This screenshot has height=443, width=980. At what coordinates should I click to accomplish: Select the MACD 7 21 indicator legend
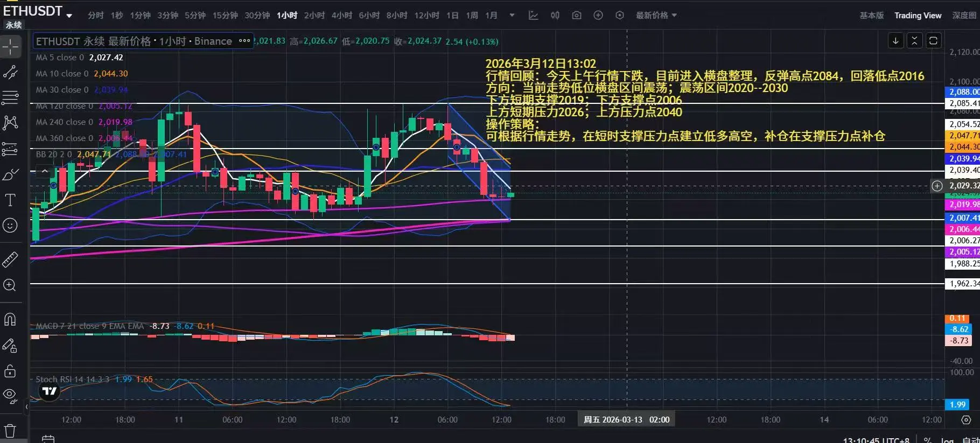click(125, 326)
